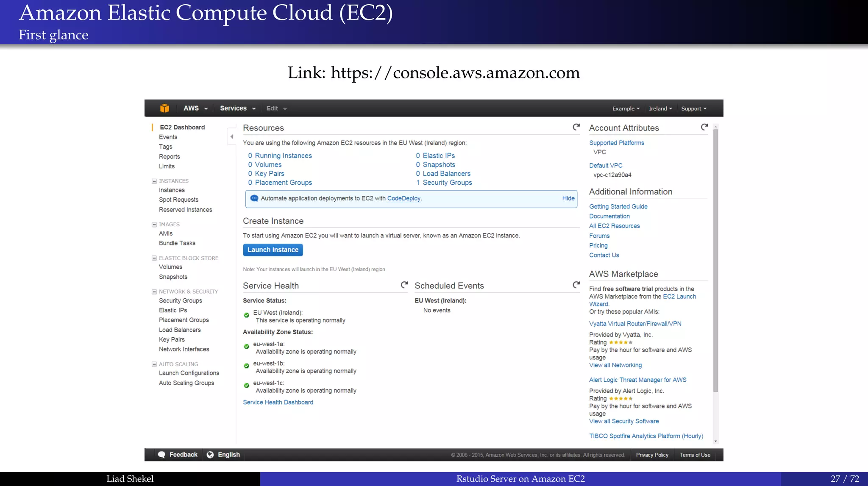Collapse the NETWORK & SECURITY section
Viewport: 868px width, 486px height.
154,292
